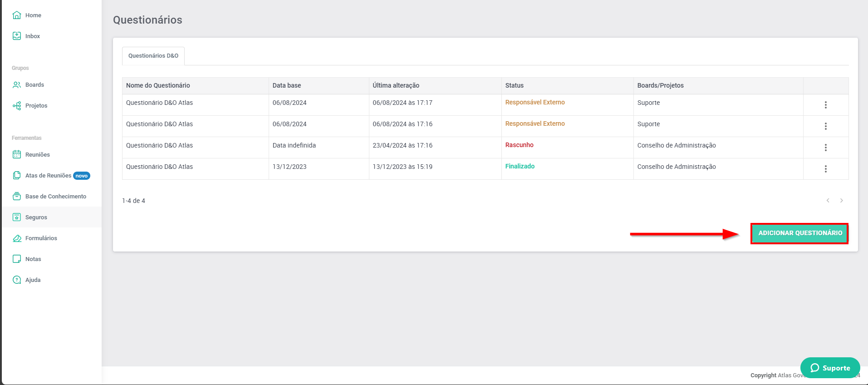Open options menu for the 17:17 questionnaire
Screen dimensions: 868x385
click(x=825, y=105)
